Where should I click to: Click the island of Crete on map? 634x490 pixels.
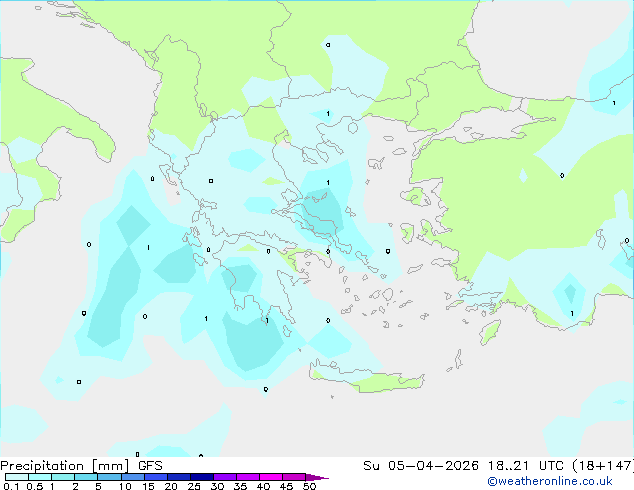tap(366, 378)
